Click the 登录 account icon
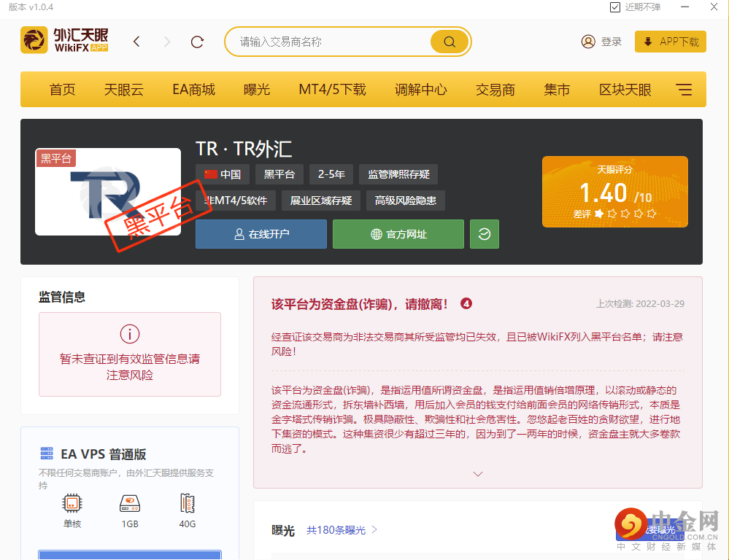729x560 pixels. point(589,42)
